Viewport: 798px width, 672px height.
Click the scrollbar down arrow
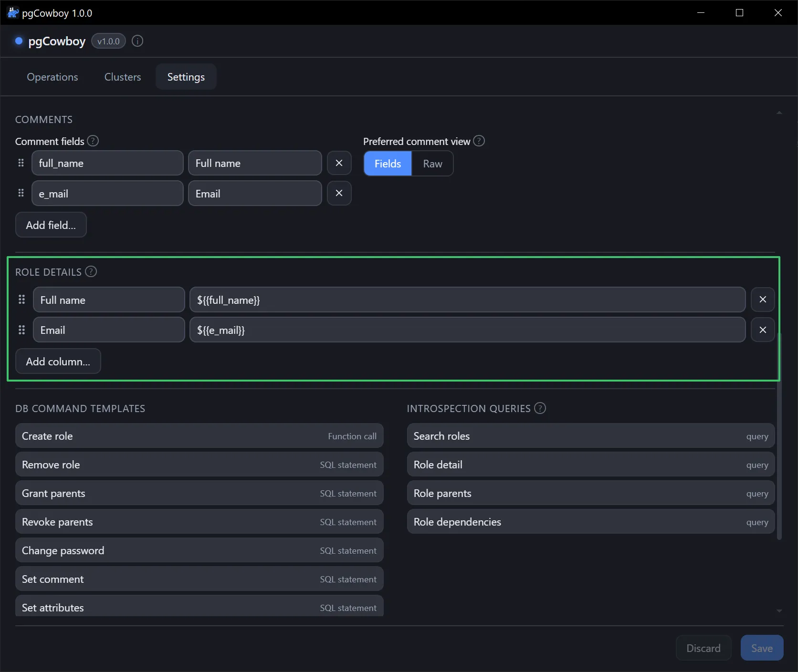(779, 611)
